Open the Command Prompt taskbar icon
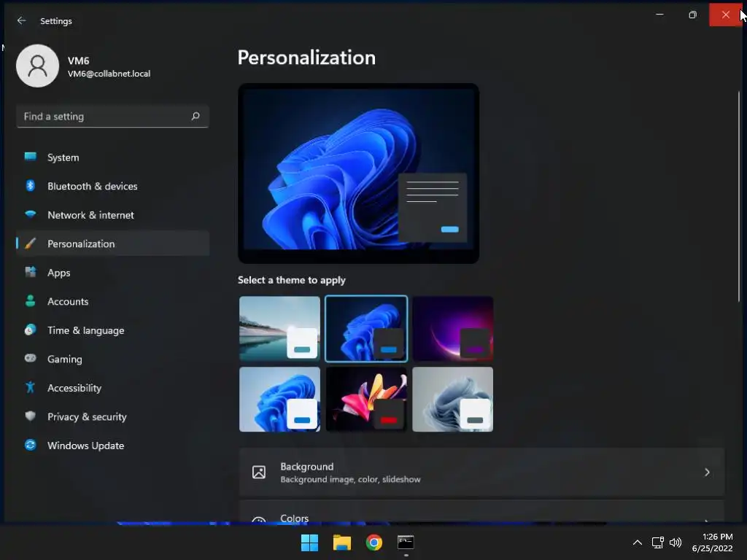The height and width of the screenshot is (560, 747). point(406,542)
